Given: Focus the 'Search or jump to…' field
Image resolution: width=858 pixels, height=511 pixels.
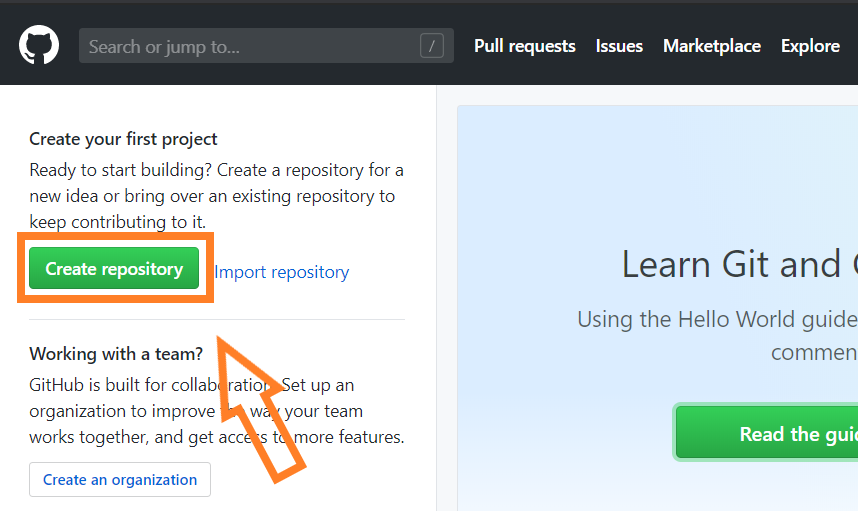Looking at the screenshot, I should (x=266, y=46).
